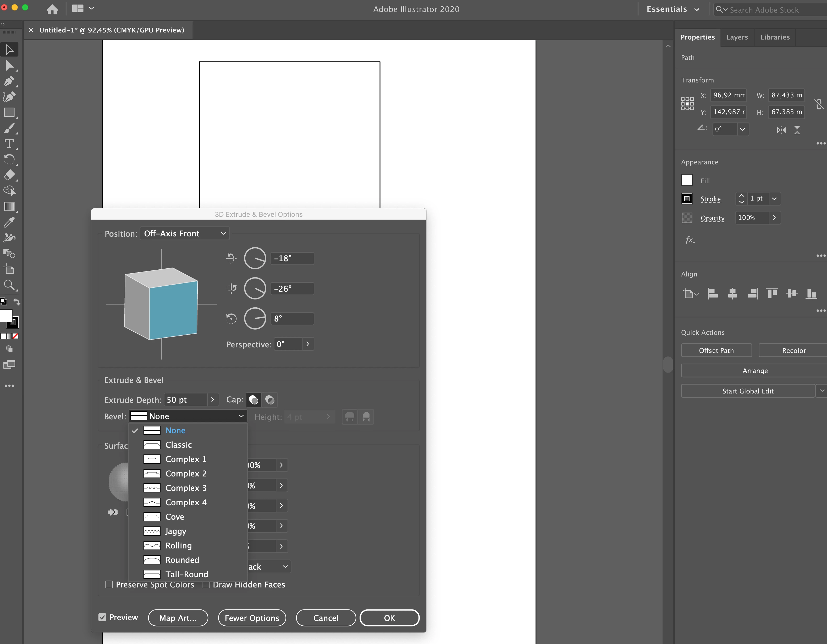Screen dimensions: 827x644
Task: Select the Pen tool in toolbar
Action: tap(9, 81)
